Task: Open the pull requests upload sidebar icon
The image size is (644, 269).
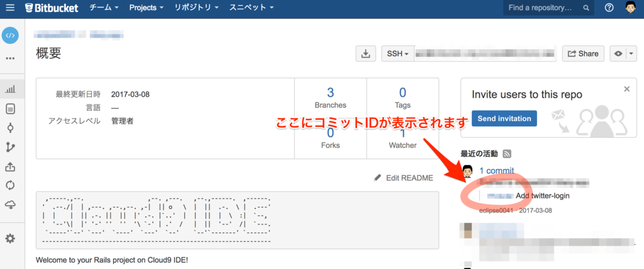Action: pos(10,166)
